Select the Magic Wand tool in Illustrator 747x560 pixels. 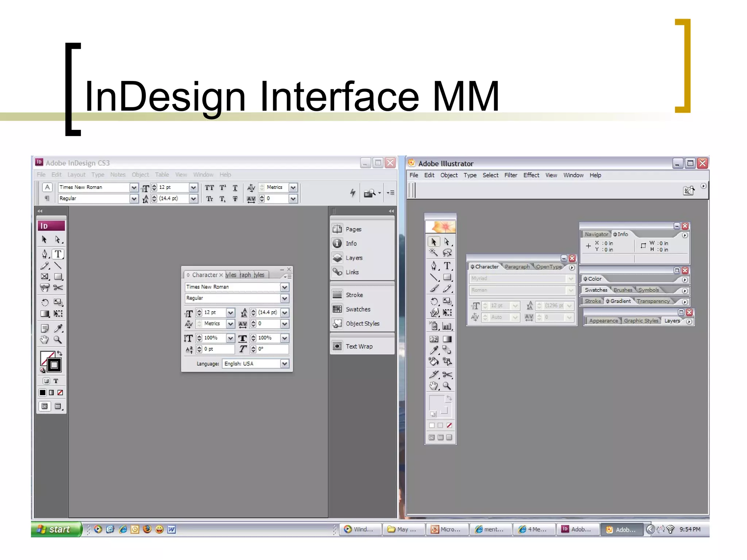point(433,252)
